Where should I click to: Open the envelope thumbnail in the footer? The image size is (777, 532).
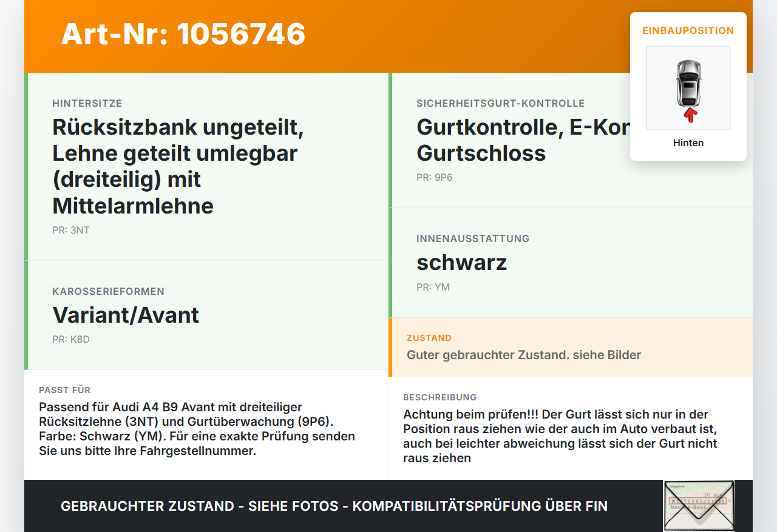(x=699, y=506)
